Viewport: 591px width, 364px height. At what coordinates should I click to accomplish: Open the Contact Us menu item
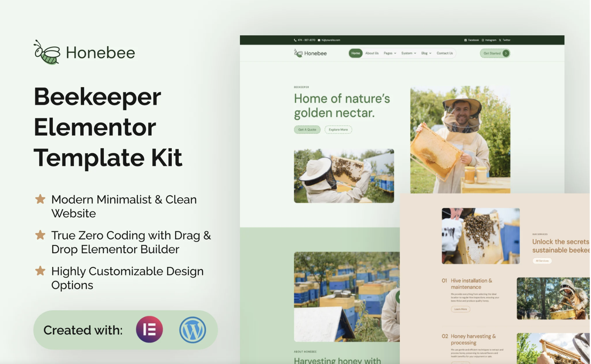click(445, 53)
